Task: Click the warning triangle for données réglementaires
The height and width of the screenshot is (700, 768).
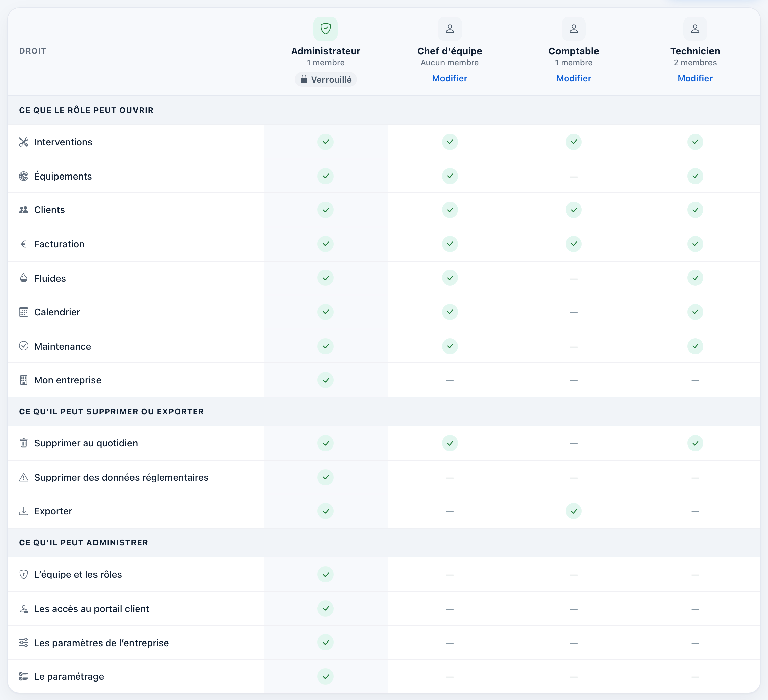Action: point(24,477)
